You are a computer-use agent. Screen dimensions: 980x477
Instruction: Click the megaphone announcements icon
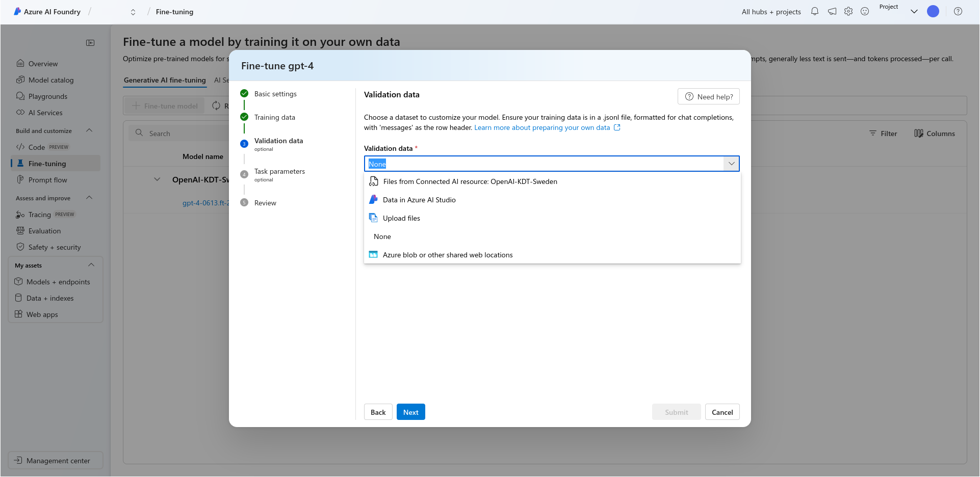[x=832, y=11]
